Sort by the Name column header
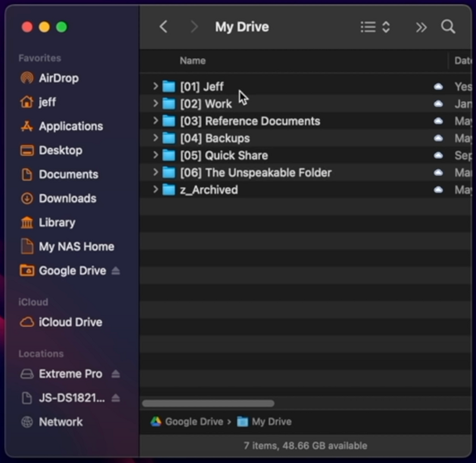Screen dimensions: 476x463 tap(193, 61)
